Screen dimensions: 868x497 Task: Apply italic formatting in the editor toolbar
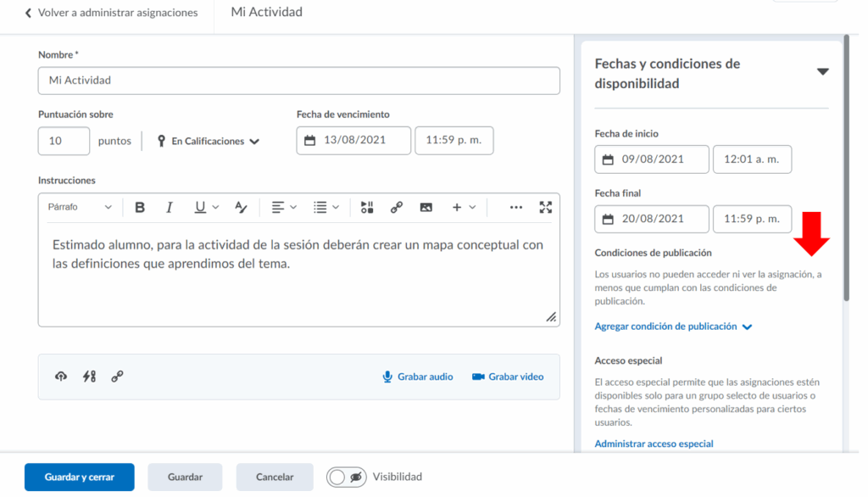pyautogui.click(x=170, y=208)
